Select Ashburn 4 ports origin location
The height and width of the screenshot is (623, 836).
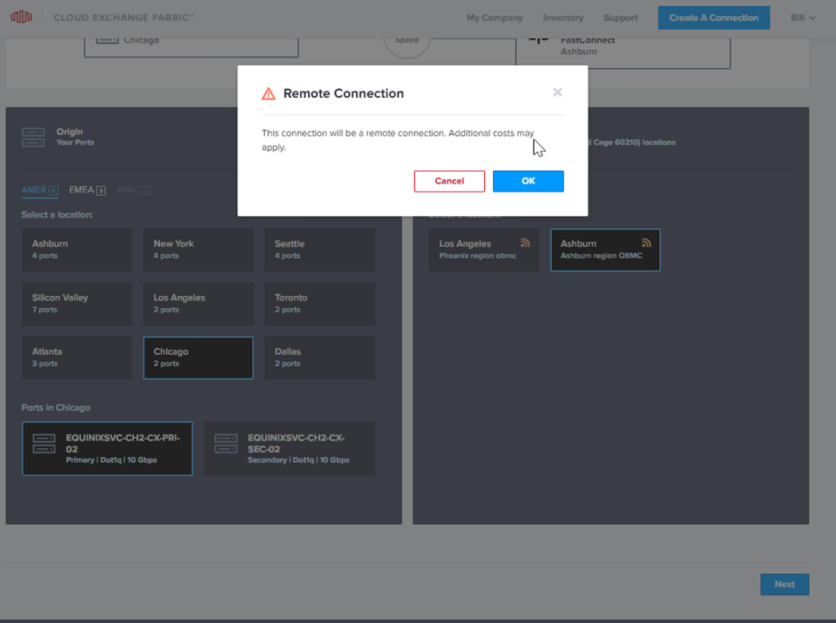point(77,250)
